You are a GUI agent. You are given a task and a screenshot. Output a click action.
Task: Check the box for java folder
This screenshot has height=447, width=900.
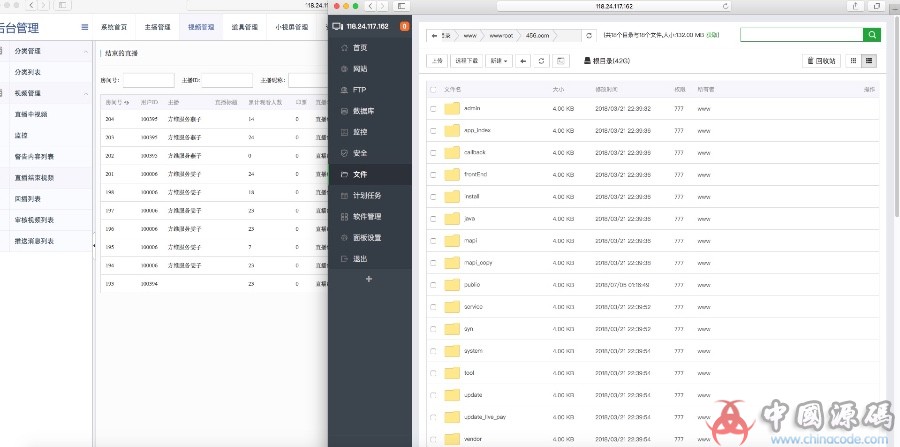click(433, 219)
